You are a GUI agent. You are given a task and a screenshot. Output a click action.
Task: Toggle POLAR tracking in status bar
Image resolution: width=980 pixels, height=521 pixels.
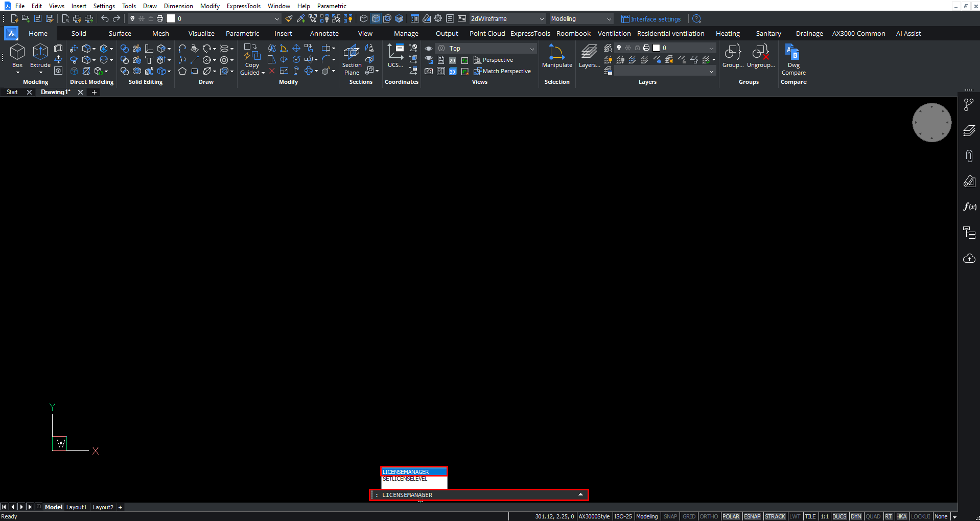[x=731, y=516]
